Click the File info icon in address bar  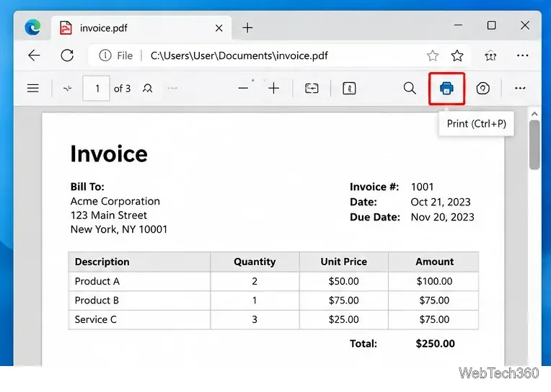105,55
